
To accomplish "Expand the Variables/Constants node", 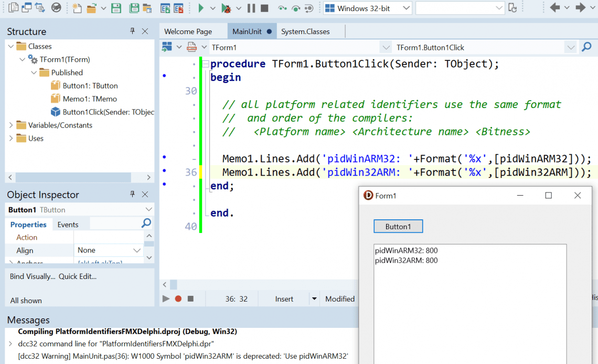I will 10,125.
